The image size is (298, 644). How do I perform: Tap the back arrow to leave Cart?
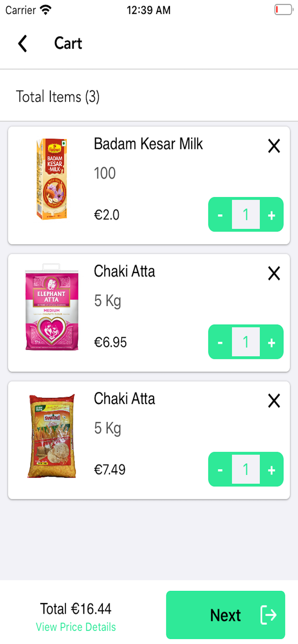point(22,43)
